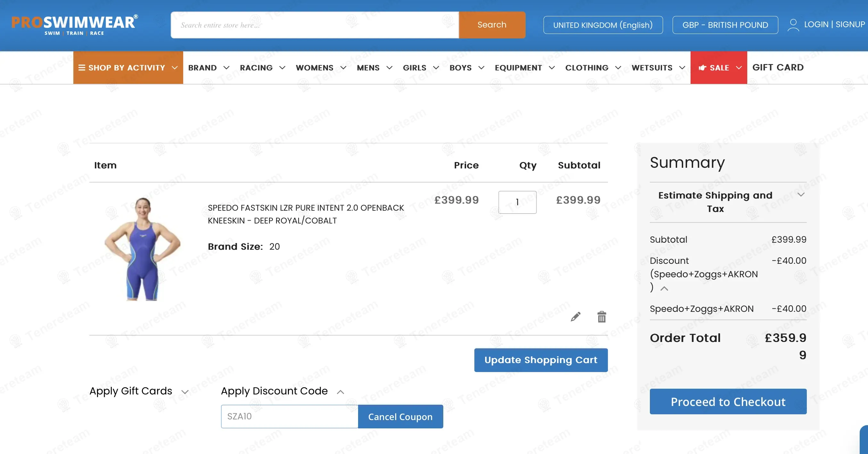Open the Speedo Fastskin kneeskin product thumbnail
Screen dimensions: 868x454
coord(143,248)
